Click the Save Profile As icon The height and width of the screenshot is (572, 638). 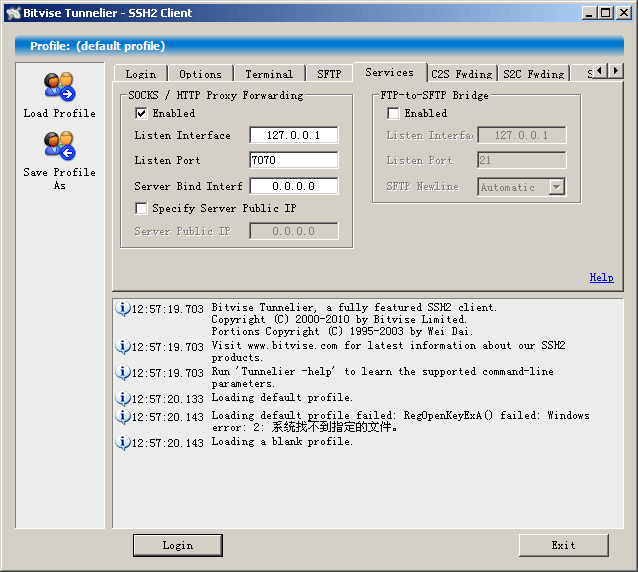click(60, 145)
